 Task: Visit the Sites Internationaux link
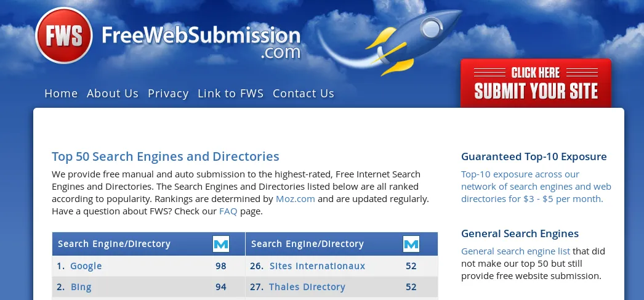pyautogui.click(x=317, y=266)
